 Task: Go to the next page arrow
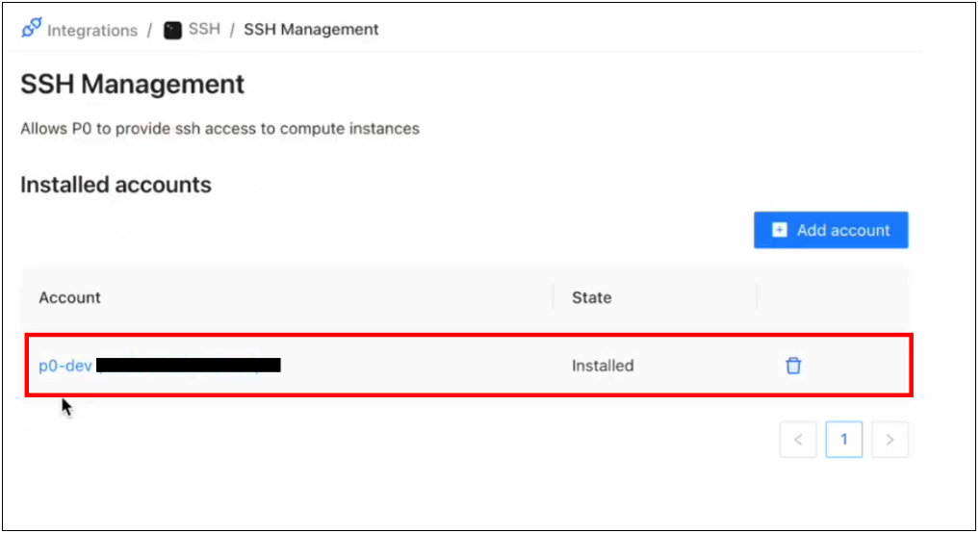[890, 440]
